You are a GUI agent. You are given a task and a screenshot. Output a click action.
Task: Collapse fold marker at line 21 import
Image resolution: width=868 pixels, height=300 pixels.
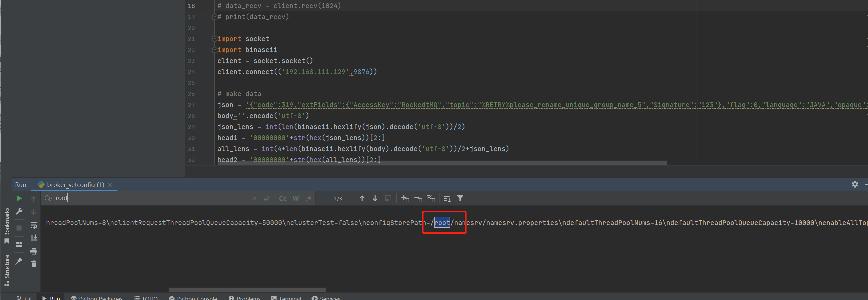214,39
